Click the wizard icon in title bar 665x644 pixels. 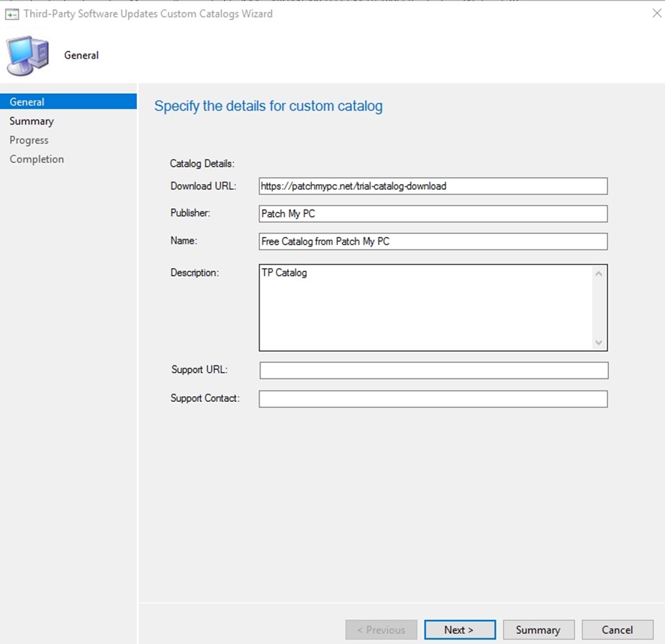(x=12, y=14)
